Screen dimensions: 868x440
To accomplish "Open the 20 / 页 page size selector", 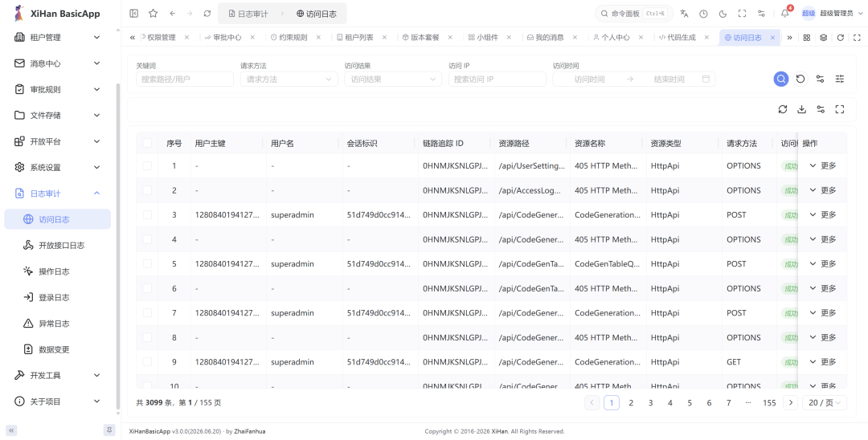I will 825,403.
